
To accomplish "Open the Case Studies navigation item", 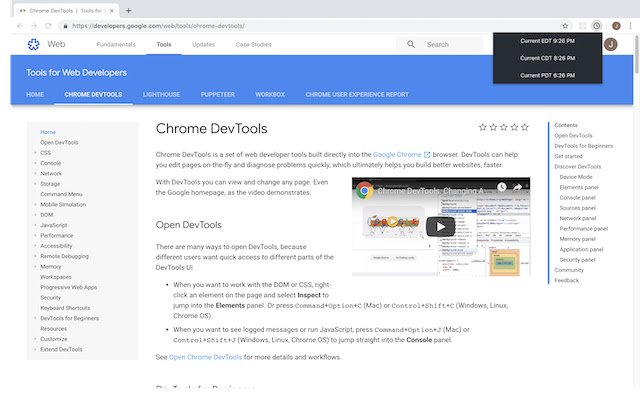I will [x=253, y=44].
